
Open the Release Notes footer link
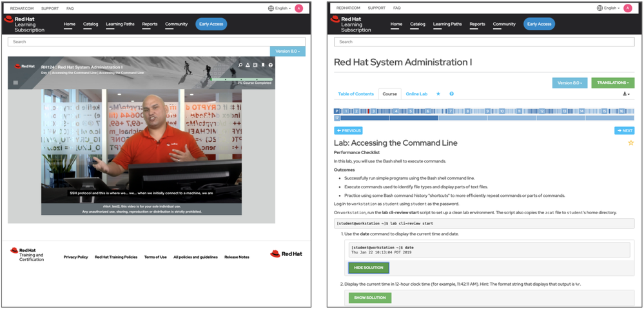click(x=237, y=257)
